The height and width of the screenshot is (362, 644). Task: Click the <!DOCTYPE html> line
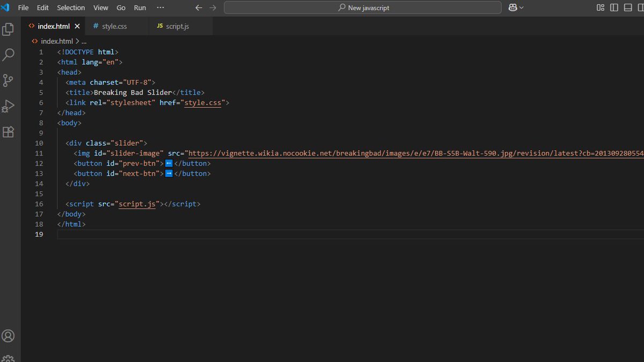pos(88,52)
